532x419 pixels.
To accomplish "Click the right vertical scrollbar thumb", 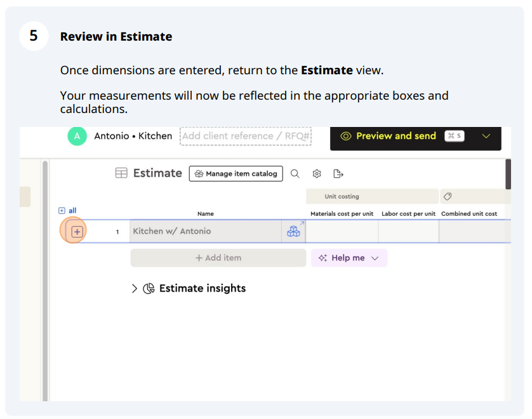I will (508, 175).
